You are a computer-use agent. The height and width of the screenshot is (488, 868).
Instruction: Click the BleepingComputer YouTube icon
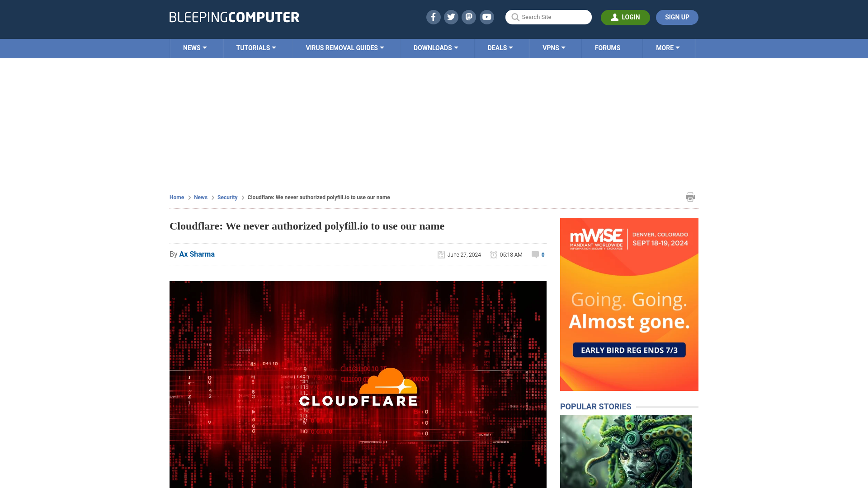pyautogui.click(x=487, y=17)
